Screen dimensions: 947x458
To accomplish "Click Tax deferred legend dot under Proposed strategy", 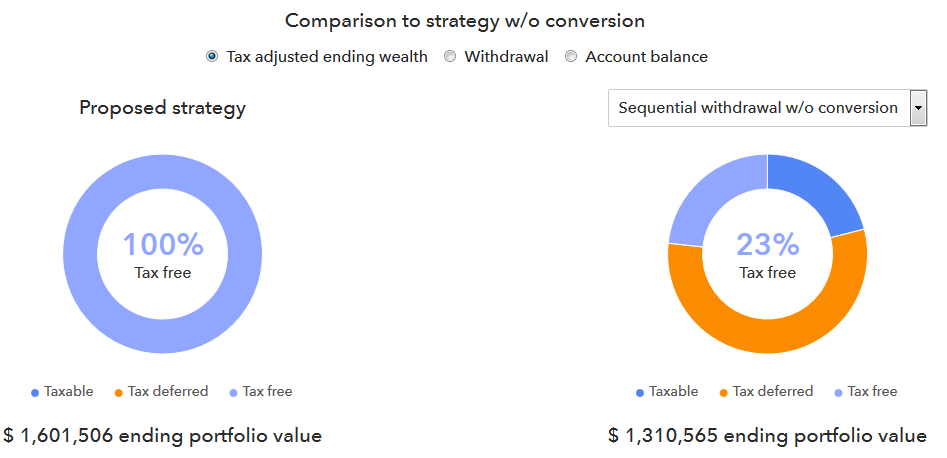I will pyautogui.click(x=120, y=392).
